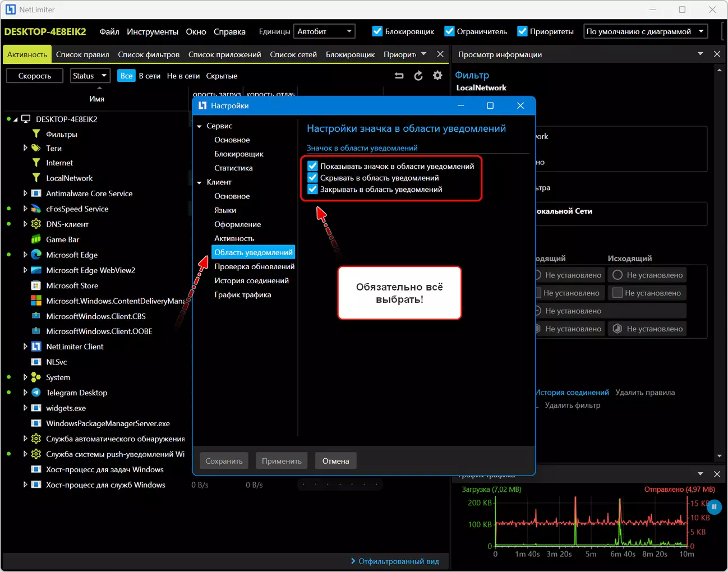
Task: Click the Game Bar app icon
Action: click(36, 239)
